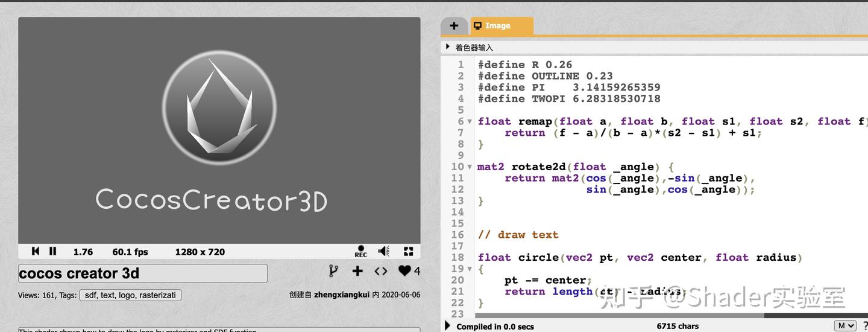Click the // draw text comment
Screen dimensions: 868x332
[518, 235]
